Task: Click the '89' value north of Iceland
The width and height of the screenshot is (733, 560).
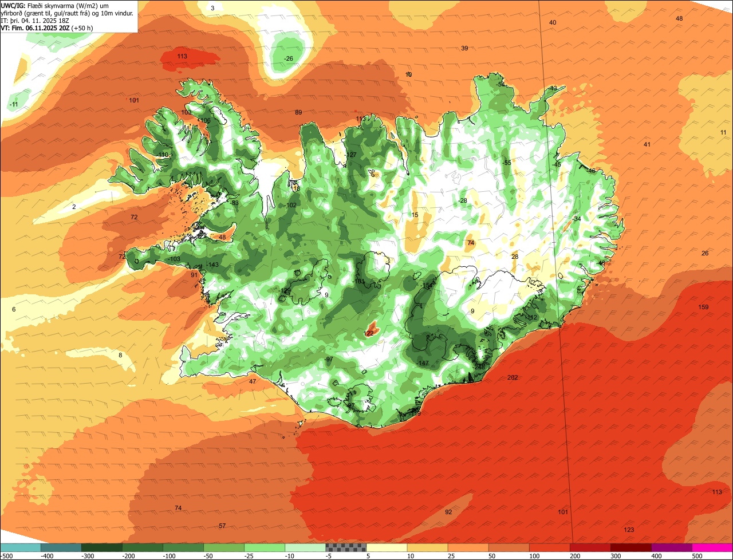Action: tap(298, 113)
